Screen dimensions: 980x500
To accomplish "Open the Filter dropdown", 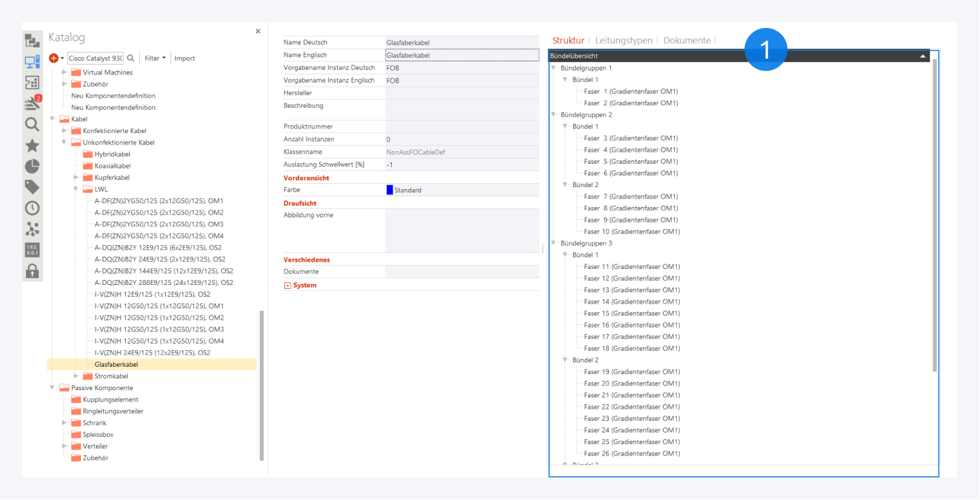I will point(155,59).
